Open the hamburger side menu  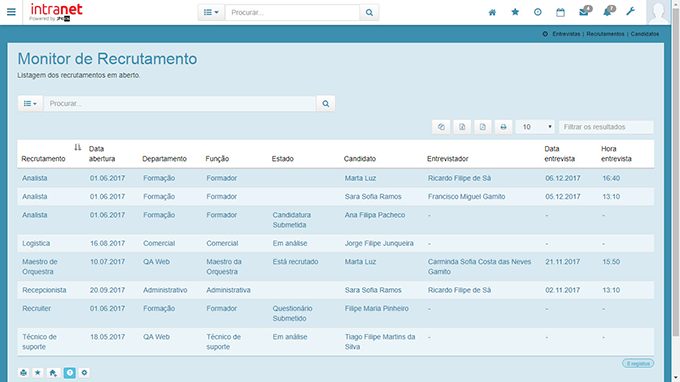tap(11, 12)
